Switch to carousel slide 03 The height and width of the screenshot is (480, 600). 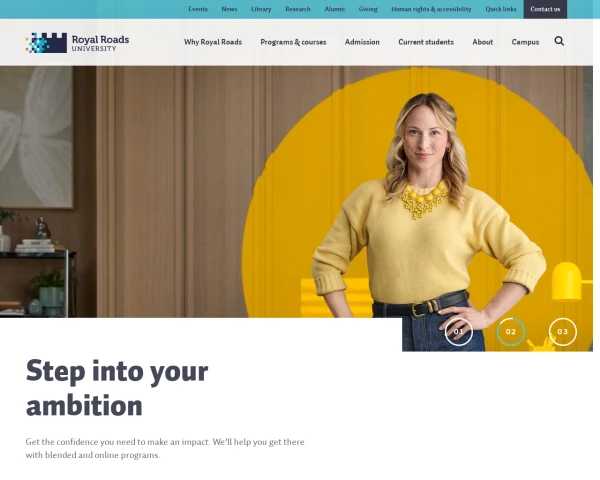(562, 331)
